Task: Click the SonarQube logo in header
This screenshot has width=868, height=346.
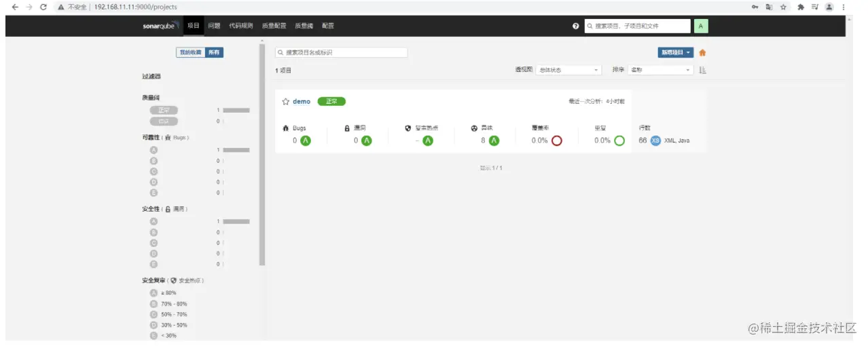Action: pos(161,26)
